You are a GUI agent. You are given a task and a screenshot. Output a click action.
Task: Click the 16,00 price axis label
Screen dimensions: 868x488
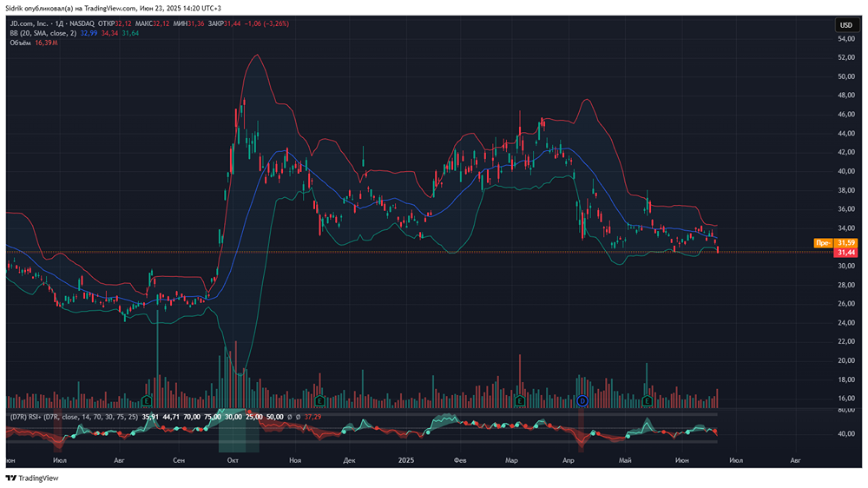click(x=846, y=399)
